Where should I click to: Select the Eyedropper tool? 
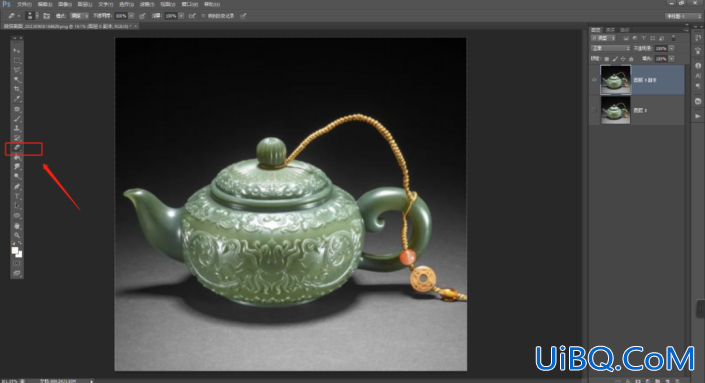pos(17,99)
